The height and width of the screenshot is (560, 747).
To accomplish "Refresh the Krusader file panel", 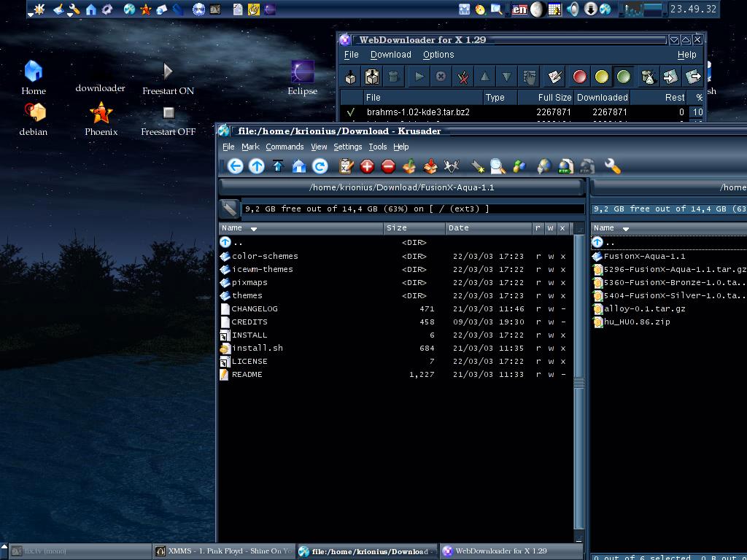I will click(320, 166).
